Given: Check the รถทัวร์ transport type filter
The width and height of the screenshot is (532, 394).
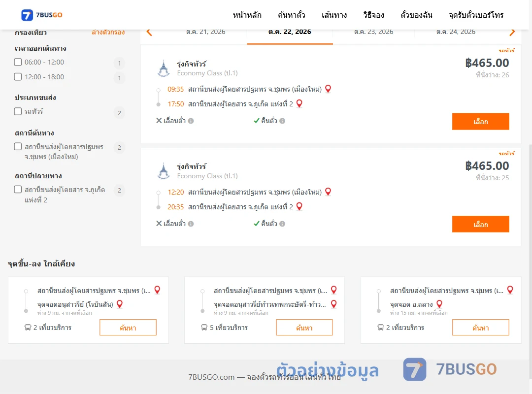Looking at the screenshot, I should pos(18,111).
